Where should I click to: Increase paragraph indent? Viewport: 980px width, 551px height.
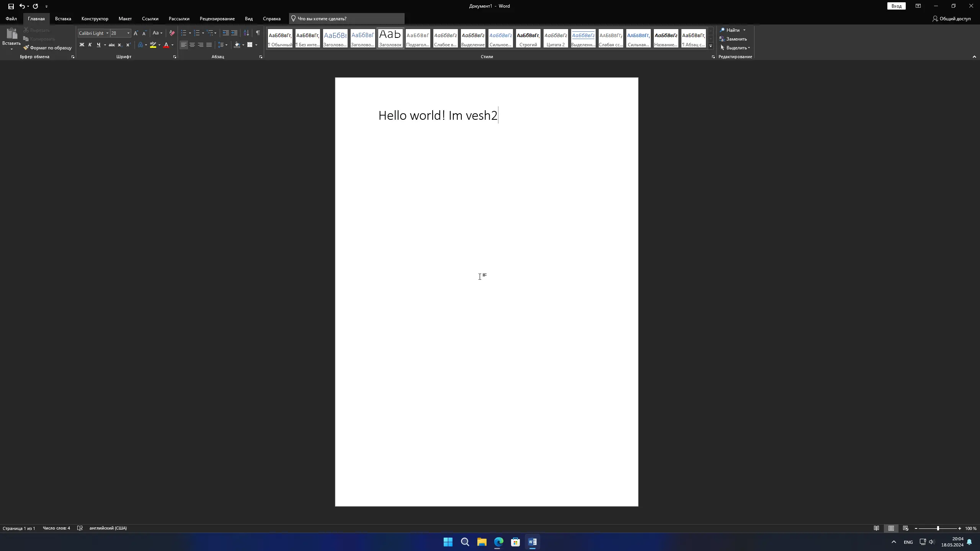coord(234,33)
